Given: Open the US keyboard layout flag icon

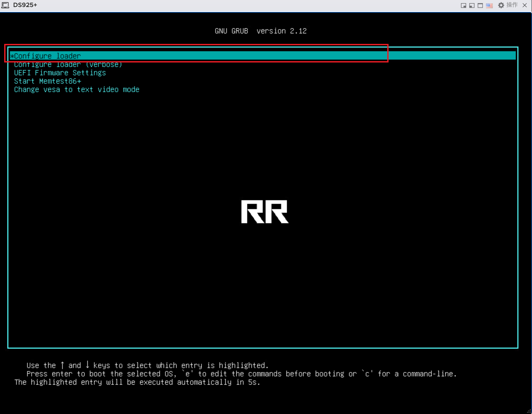Looking at the screenshot, I should coord(489,5).
